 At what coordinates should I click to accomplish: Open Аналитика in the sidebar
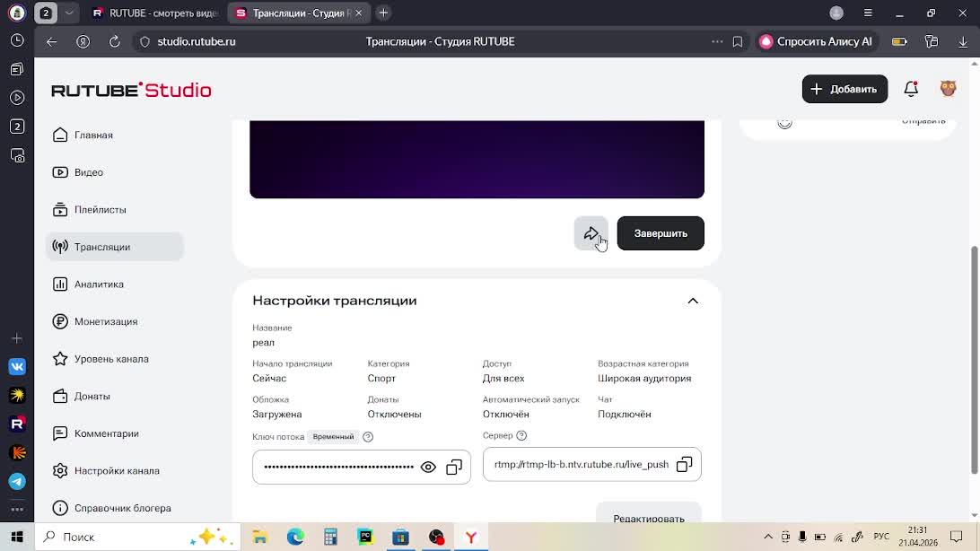tap(114, 284)
